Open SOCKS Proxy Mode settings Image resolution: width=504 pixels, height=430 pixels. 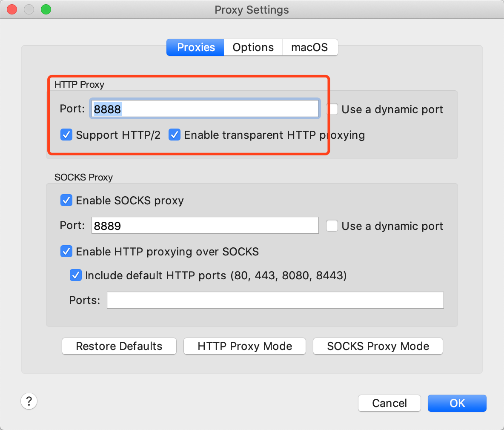tap(378, 346)
